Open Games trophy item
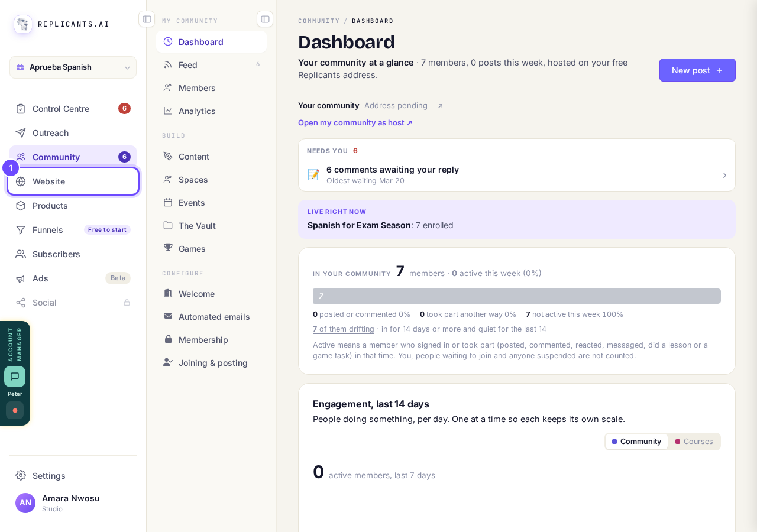The height and width of the screenshot is (532, 757). pos(211,249)
